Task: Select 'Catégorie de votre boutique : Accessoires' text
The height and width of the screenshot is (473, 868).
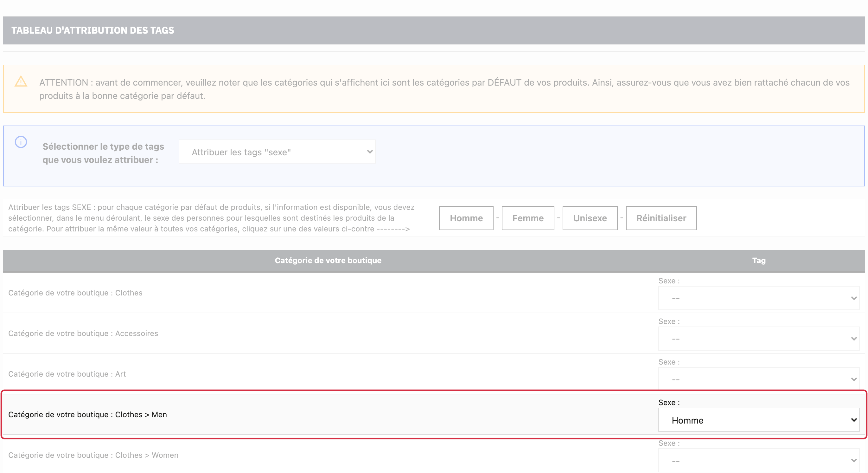Action: point(83,333)
